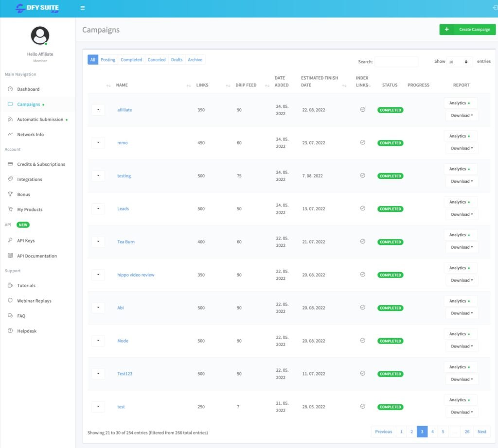Sort table by Name column header
Screen dimensions: 498x448
pos(122,85)
